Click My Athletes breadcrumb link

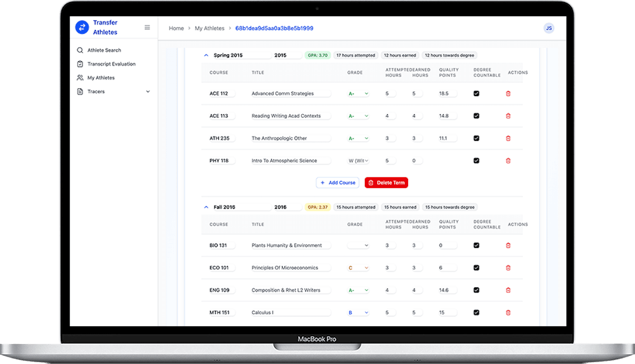[x=210, y=28]
